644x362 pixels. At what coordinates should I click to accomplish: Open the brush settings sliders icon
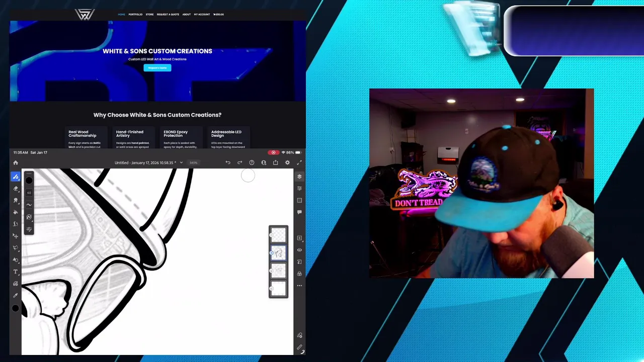(x=29, y=229)
